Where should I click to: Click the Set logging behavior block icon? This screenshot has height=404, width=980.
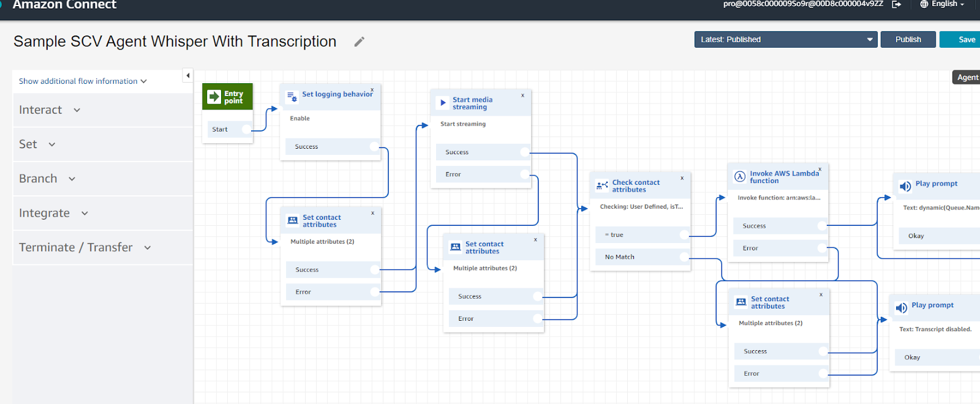pyautogui.click(x=292, y=95)
